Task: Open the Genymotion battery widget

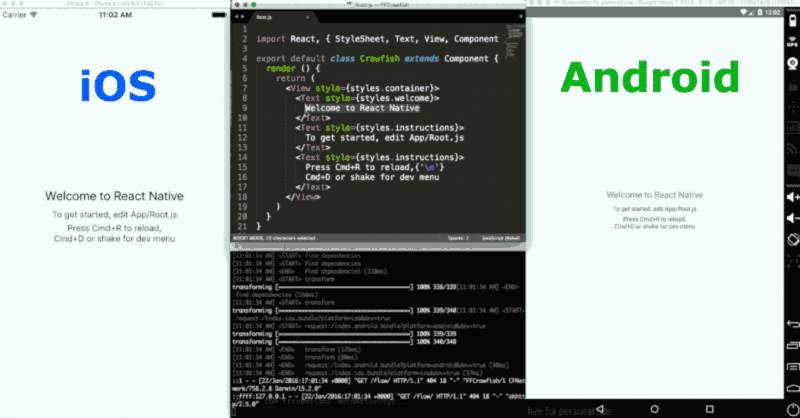Action: point(792,20)
